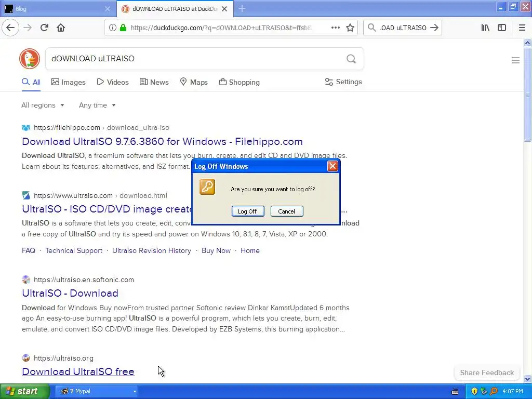Viewport: 532px width, 399px height.
Task: Open UltraISO - Download Softonic result
Action: 70,293
